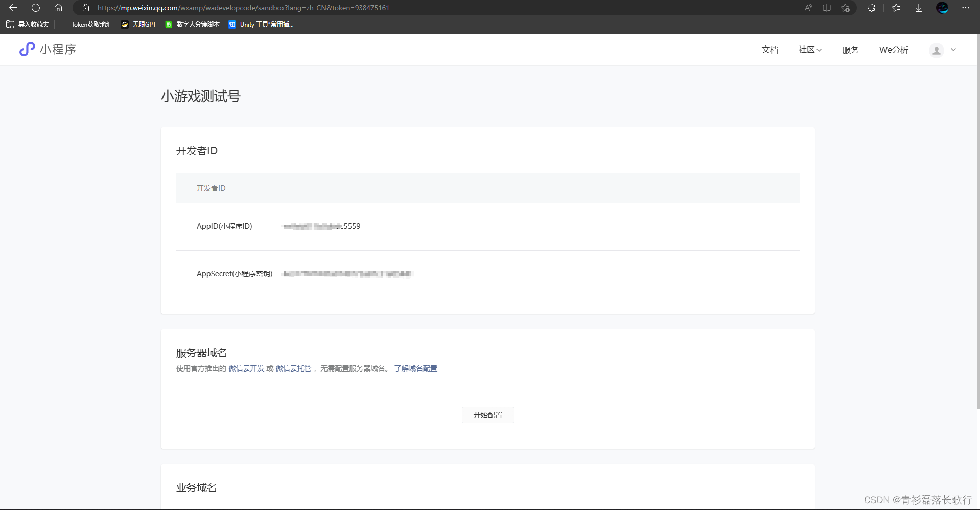
Task: Open the browser settings and more menu
Action: (x=966, y=8)
